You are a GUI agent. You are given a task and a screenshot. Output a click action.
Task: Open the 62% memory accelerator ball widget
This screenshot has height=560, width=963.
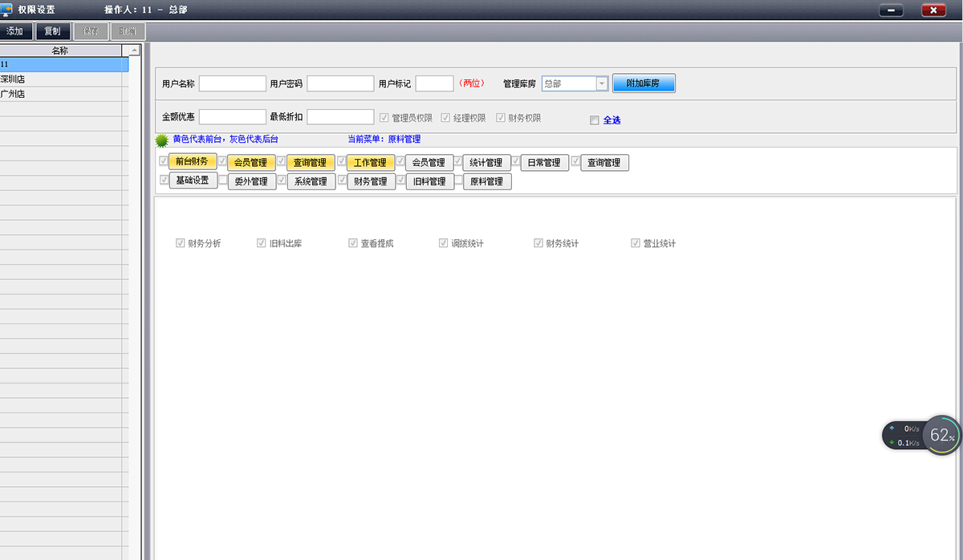[x=941, y=435]
